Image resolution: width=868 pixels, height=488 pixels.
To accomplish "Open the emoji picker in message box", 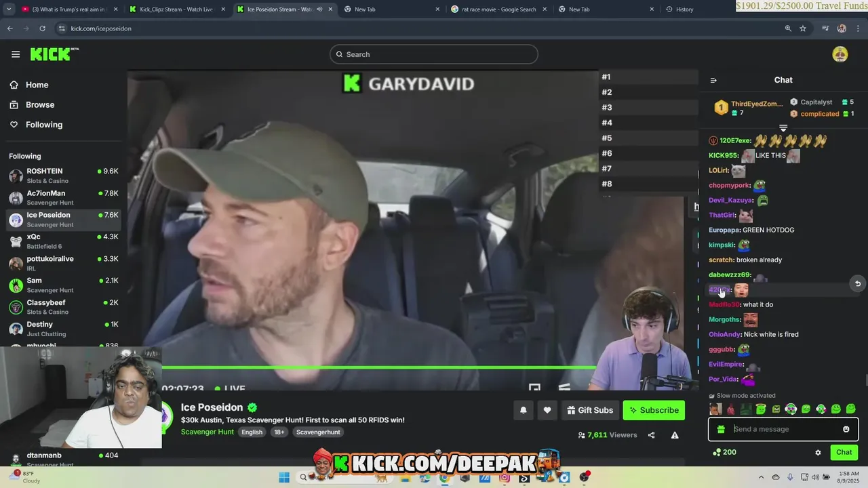I will click(846, 429).
